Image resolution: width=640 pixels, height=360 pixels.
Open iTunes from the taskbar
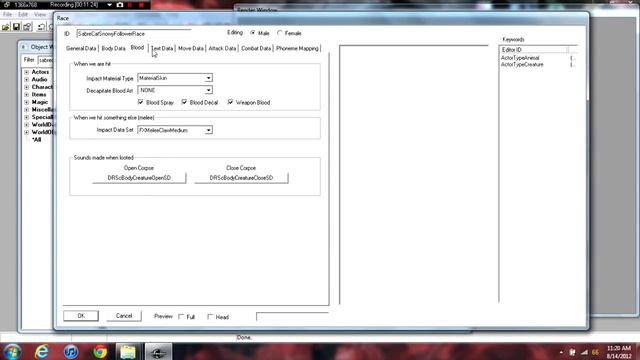point(71,351)
